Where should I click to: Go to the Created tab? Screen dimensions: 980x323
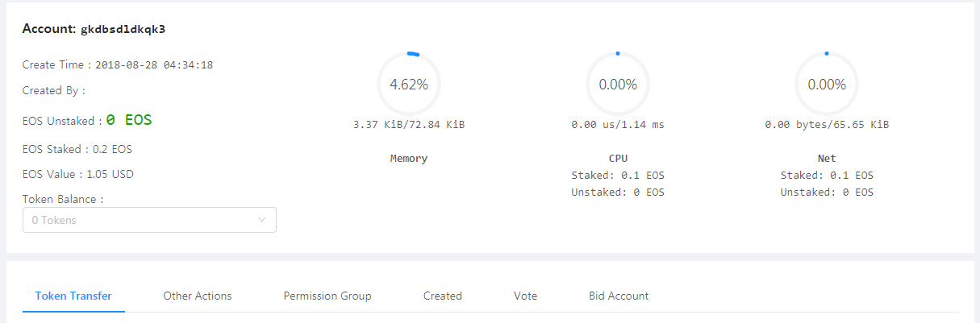click(x=443, y=296)
